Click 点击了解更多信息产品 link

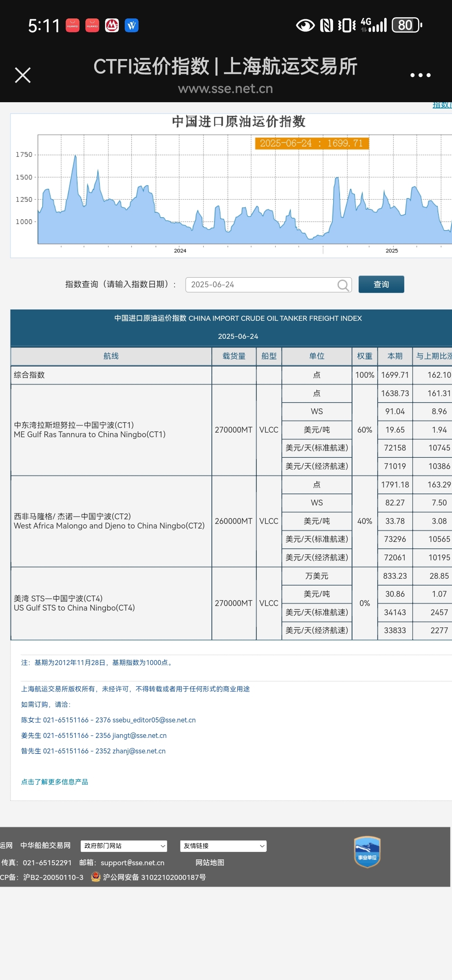pos(55,782)
